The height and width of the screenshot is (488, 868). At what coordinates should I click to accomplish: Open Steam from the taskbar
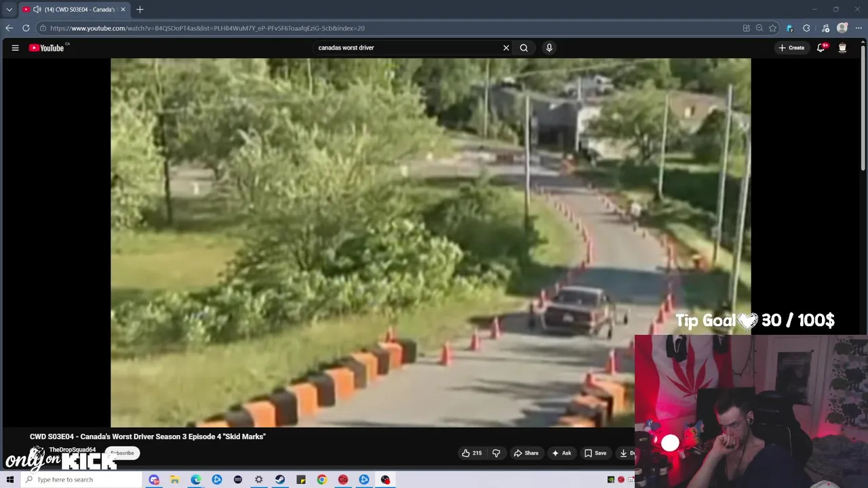click(x=279, y=479)
